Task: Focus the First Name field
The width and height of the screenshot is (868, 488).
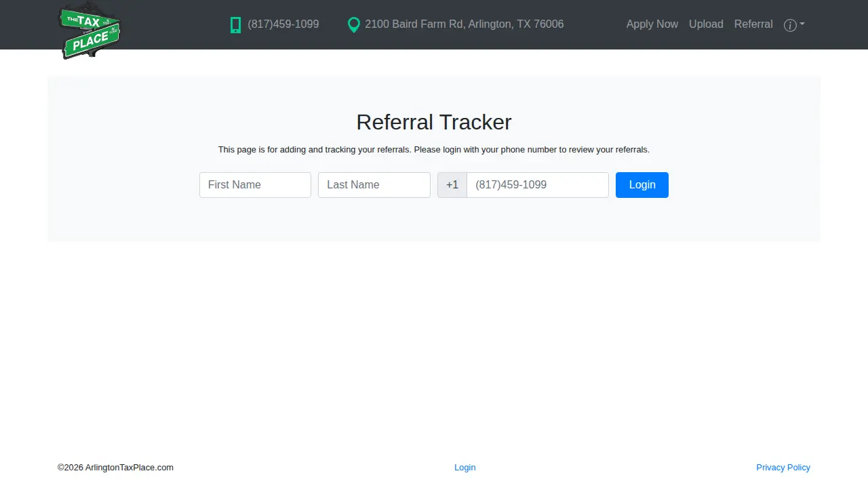Action: pyautogui.click(x=255, y=185)
